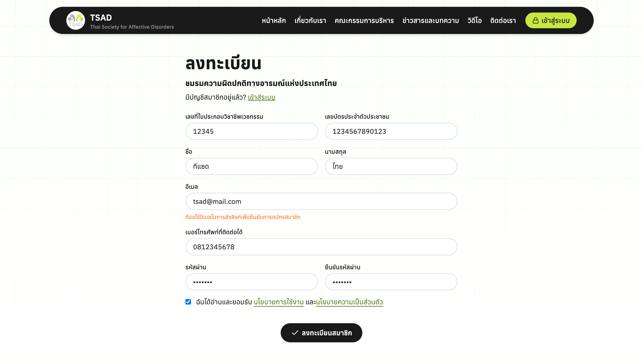Click the email field containing tsad@mail.com
The image size is (643, 364).
pos(321,202)
